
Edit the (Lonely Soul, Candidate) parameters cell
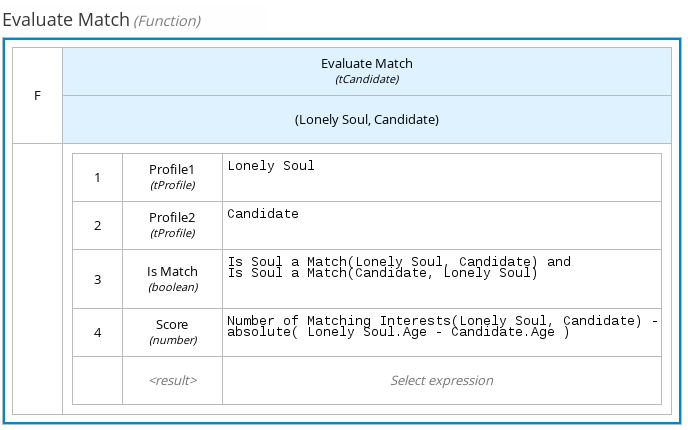(366, 119)
